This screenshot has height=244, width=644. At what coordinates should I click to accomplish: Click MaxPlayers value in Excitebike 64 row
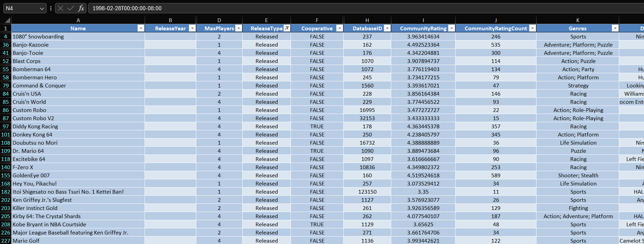tap(219, 159)
